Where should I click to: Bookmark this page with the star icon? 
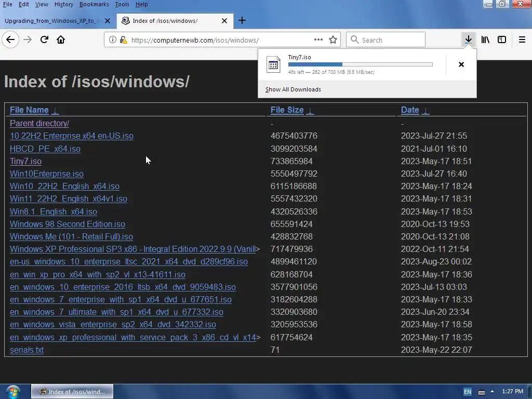333,39
